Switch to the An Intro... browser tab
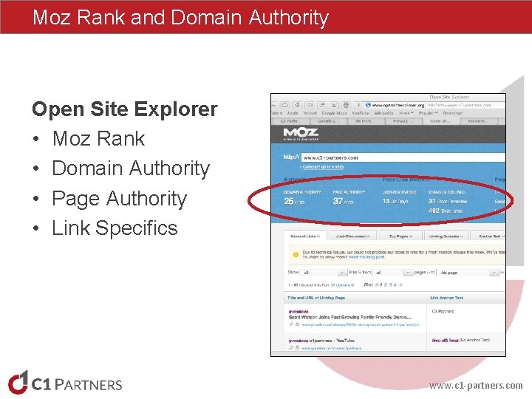This screenshot has width=532, height=399. point(366,120)
